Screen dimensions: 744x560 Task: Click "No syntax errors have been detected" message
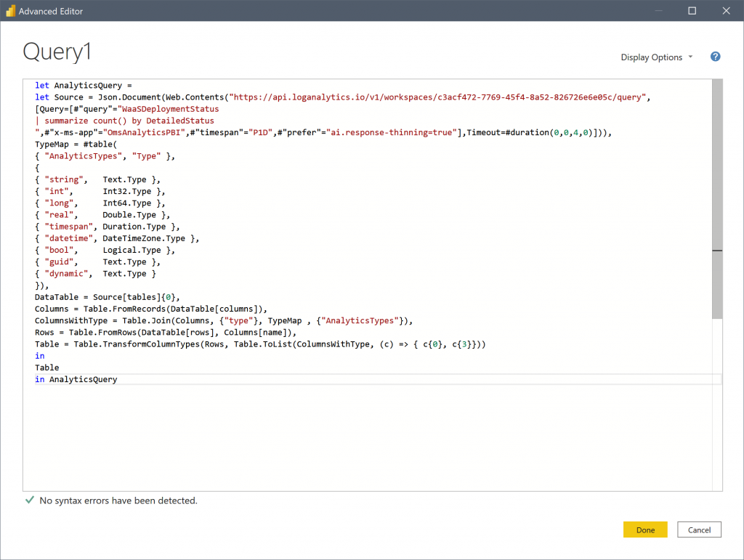click(118, 500)
